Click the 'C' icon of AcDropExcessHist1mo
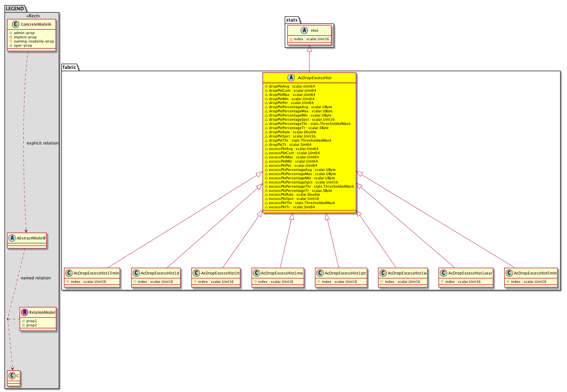This screenshot has height=392, width=567. point(256,273)
